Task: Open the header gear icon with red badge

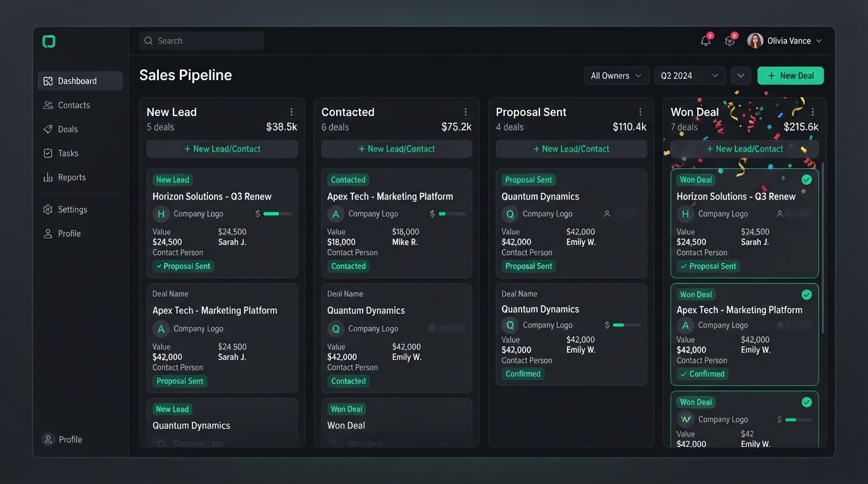Action: click(730, 41)
